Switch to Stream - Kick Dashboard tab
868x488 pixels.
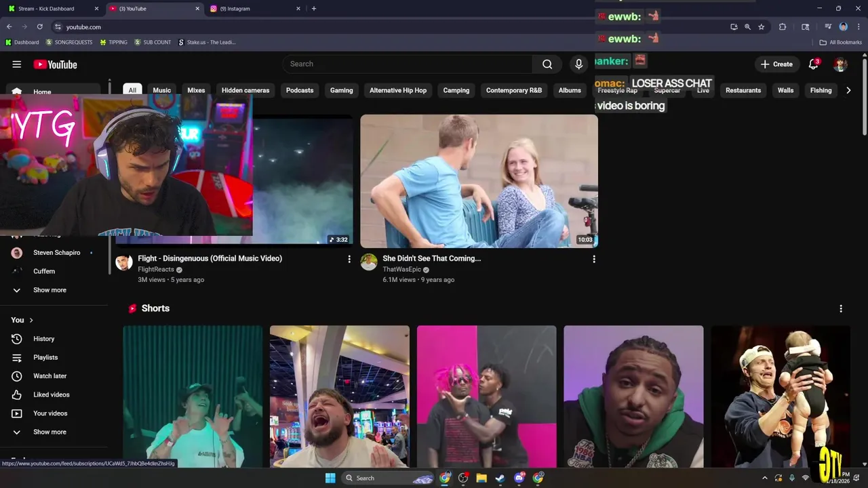tap(53, 9)
